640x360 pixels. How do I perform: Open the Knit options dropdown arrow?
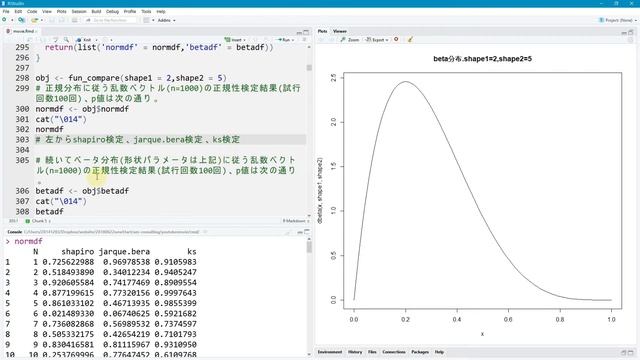[x=96, y=40]
